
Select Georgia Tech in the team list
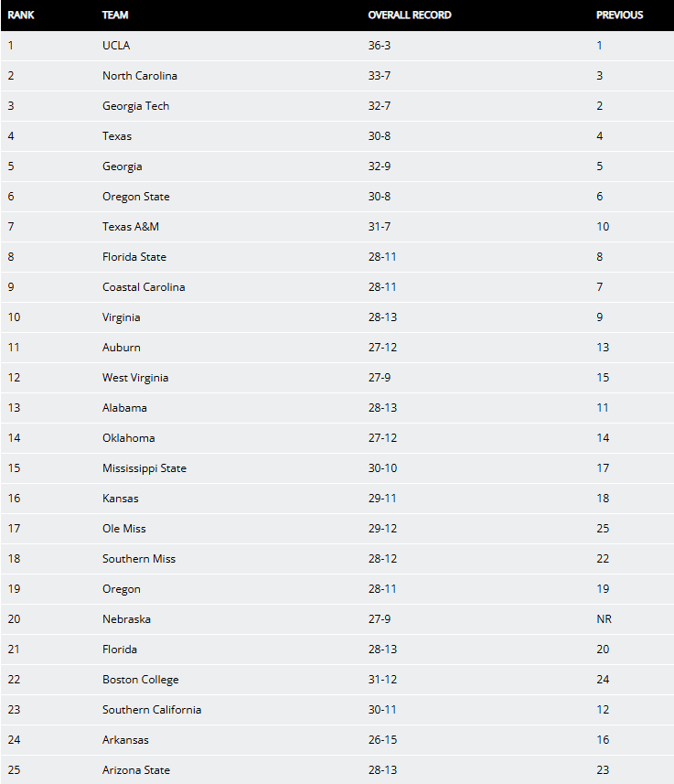click(135, 106)
